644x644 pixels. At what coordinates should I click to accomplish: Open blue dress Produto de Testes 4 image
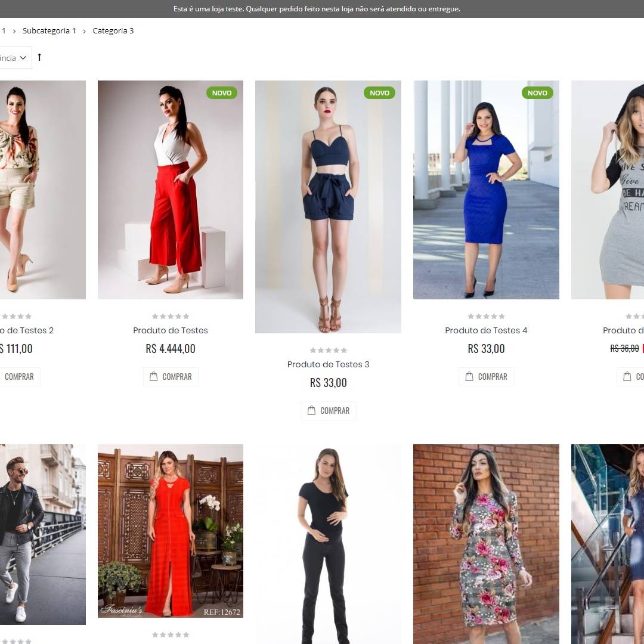[486, 190]
